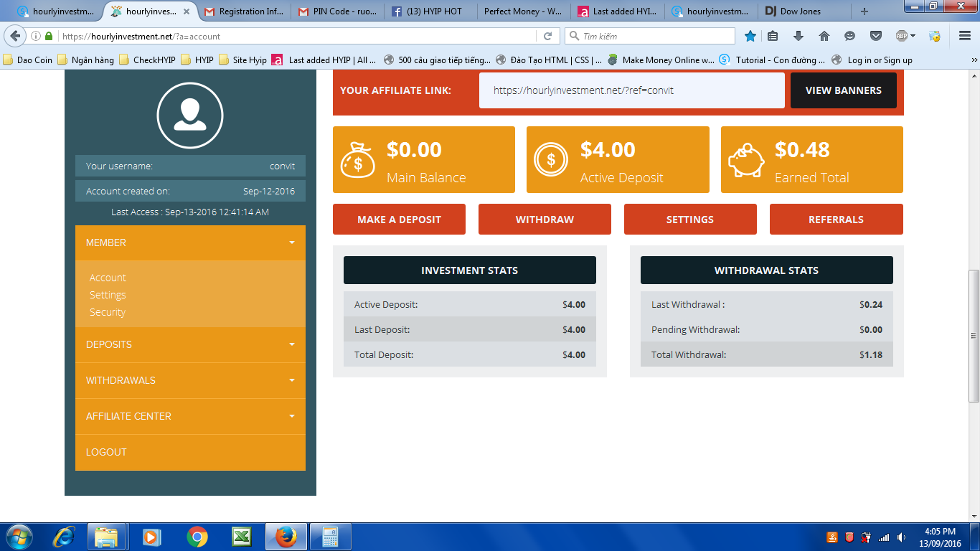Open the Settings link under MEMBER

(108, 295)
